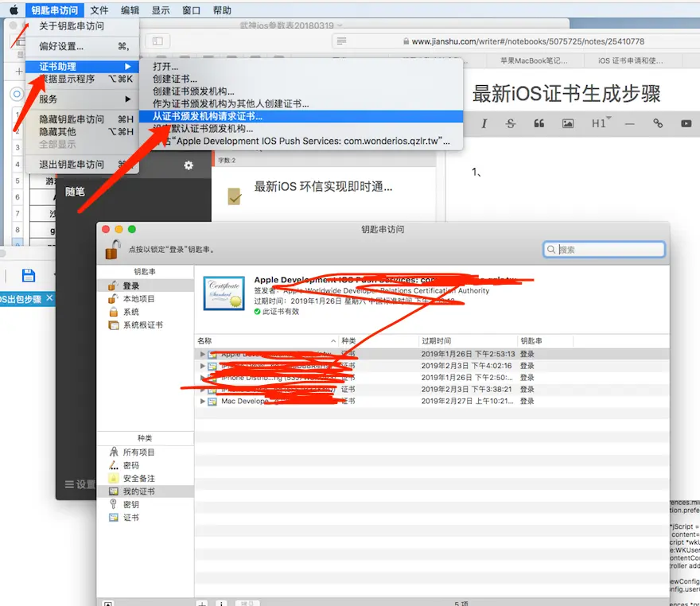Click the Safari sidebar toggle icon
This screenshot has width=700, height=606.
click(x=157, y=41)
